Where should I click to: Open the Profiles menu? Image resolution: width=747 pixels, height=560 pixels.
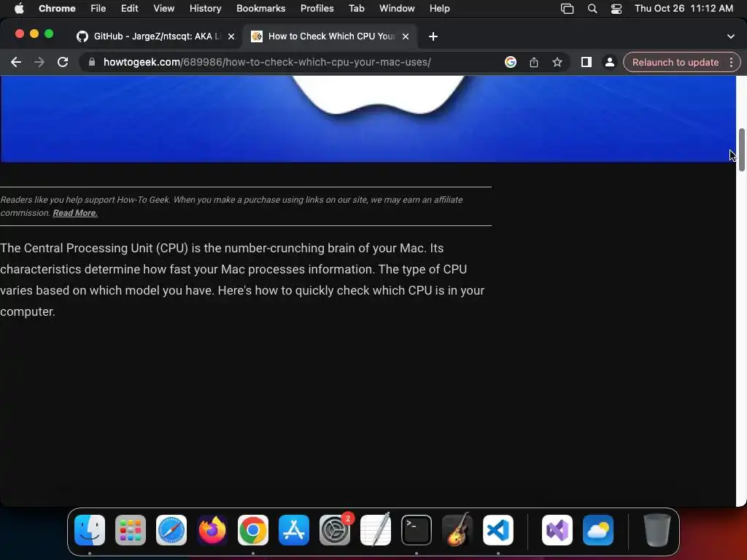pyautogui.click(x=317, y=8)
